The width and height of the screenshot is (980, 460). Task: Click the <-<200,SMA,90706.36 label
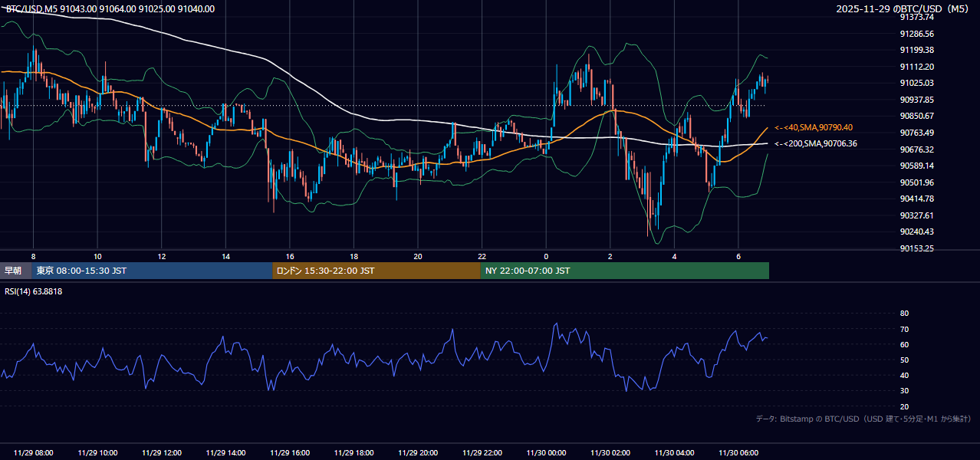(816, 143)
